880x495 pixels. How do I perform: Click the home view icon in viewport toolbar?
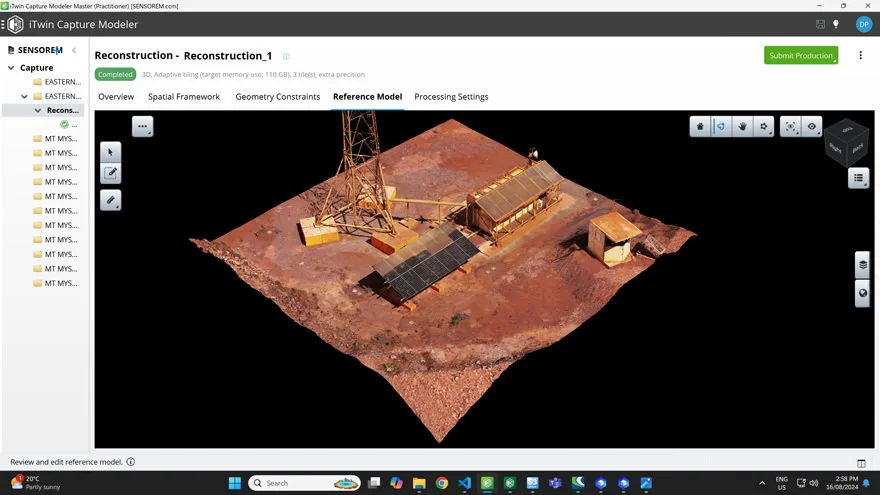tap(700, 127)
